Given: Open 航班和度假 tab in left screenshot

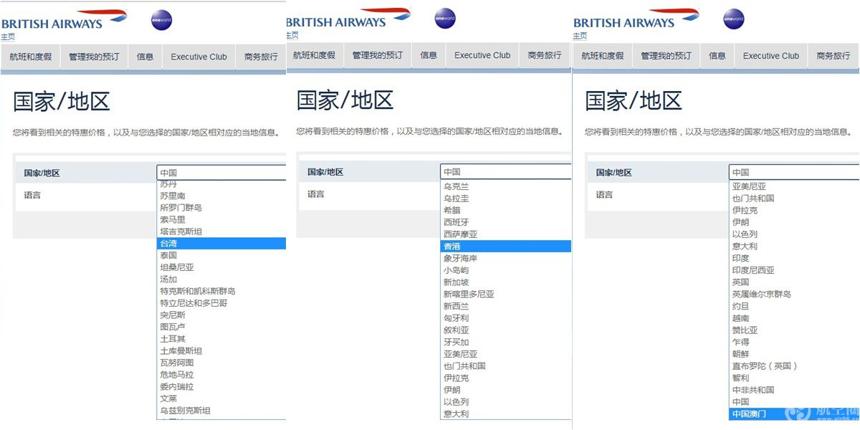Looking at the screenshot, I should pyautogui.click(x=30, y=56).
